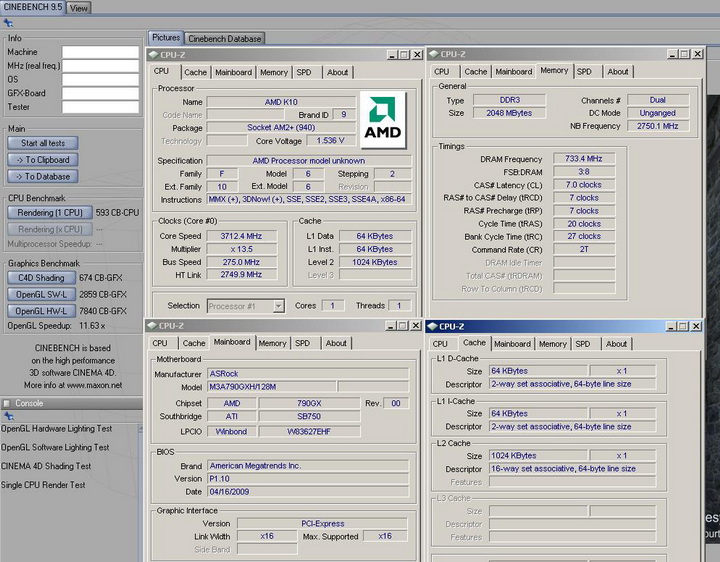Open the Cinebench Database tab
This screenshot has height=562, width=720.
pos(224,39)
